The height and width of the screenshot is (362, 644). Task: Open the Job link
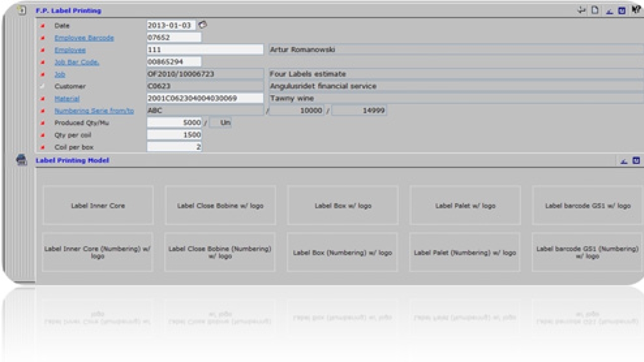click(x=60, y=74)
